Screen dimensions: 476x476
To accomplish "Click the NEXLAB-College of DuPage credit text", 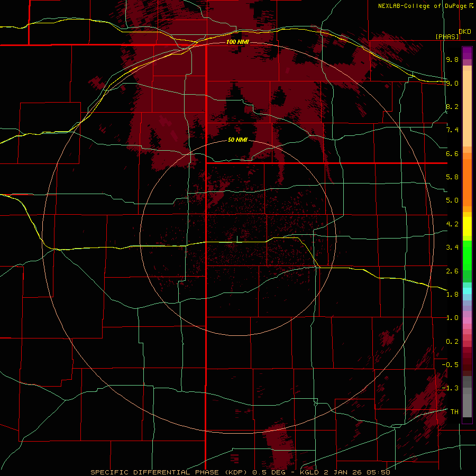I will (422, 6).
